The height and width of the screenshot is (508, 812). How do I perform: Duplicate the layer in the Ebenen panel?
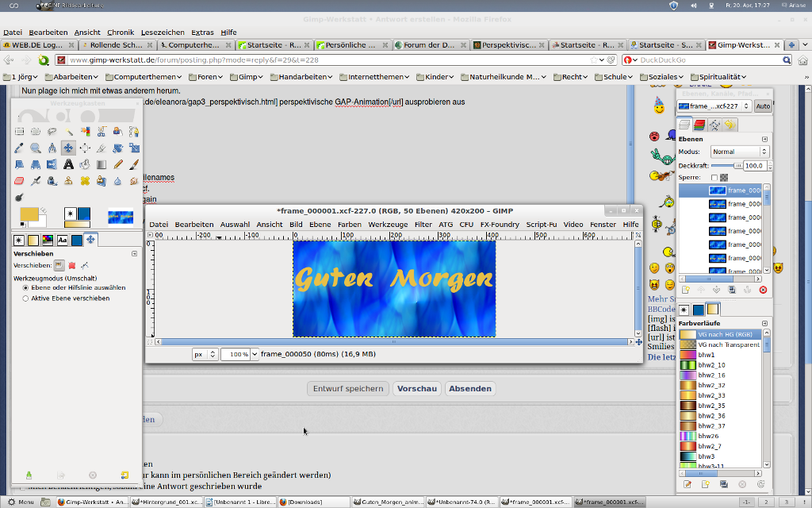coord(733,290)
